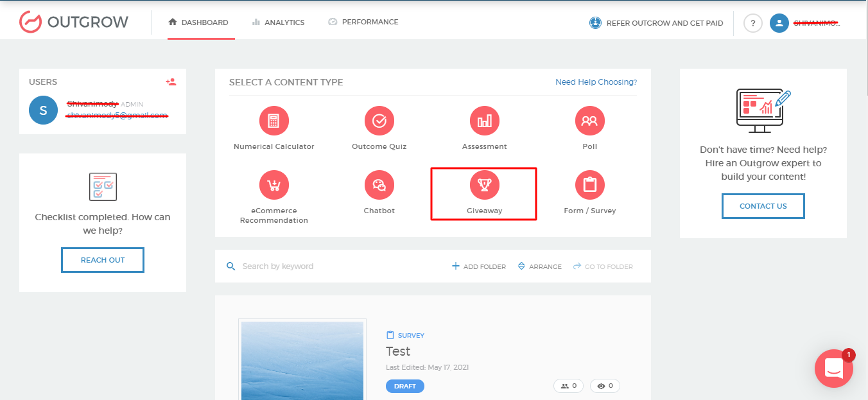Click the Add Folder button
This screenshot has height=400, width=868.
[479, 266]
